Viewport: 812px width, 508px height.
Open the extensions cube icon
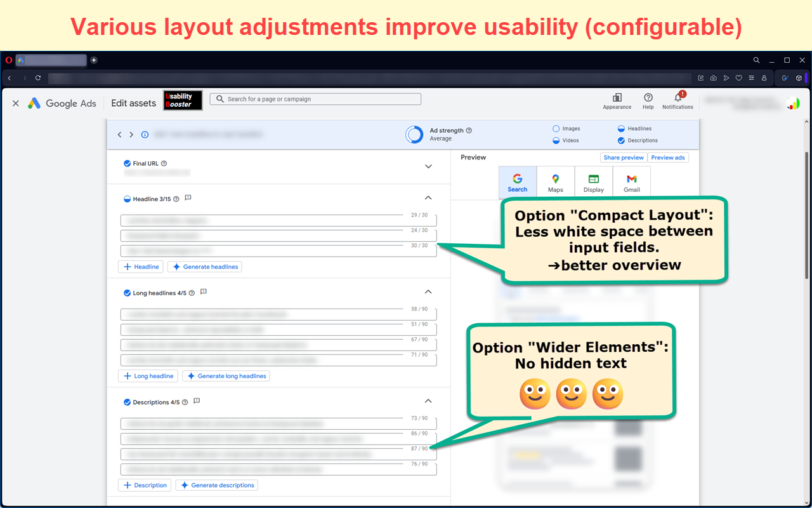[799, 78]
